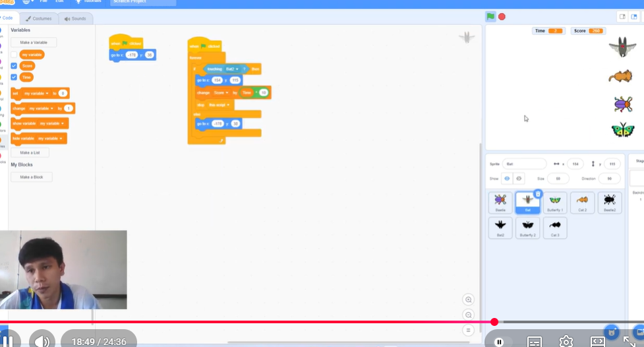Select the Beetle2 sprite thumbnail

click(610, 203)
